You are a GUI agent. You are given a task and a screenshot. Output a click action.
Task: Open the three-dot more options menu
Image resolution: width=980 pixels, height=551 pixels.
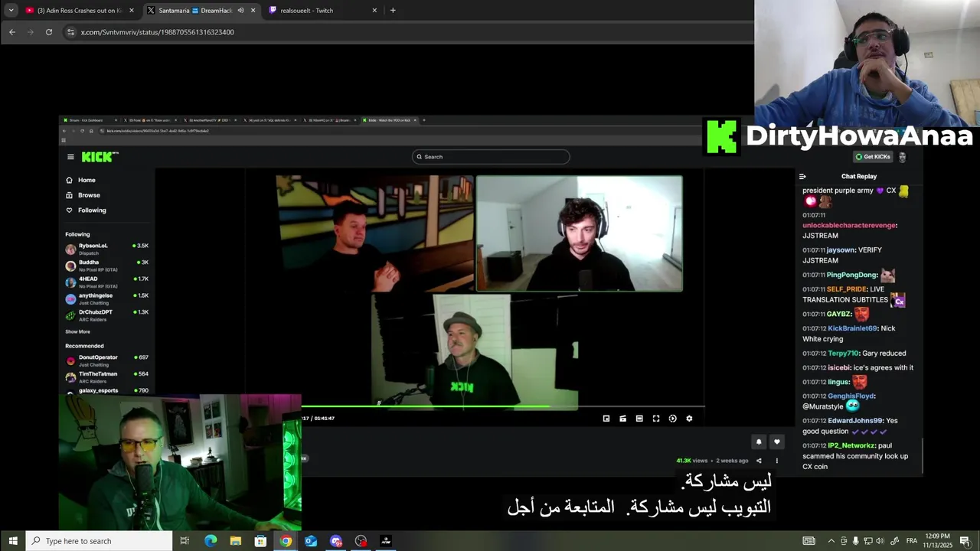(x=776, y=461)
